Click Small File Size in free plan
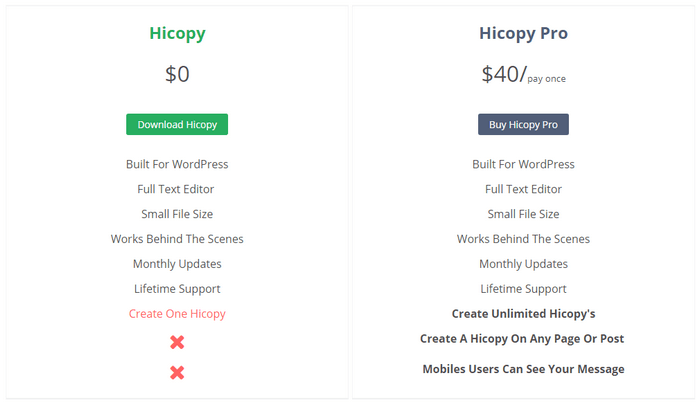This screenshot has height=403, width=700. point(177,214)
